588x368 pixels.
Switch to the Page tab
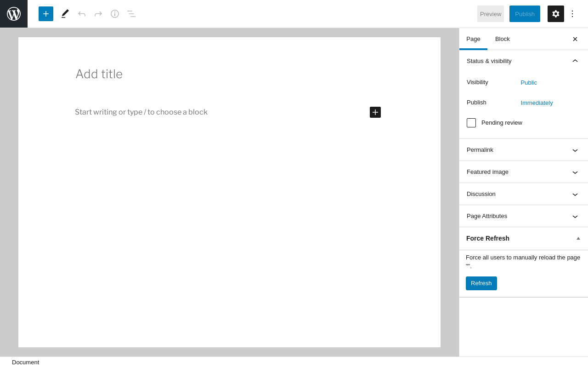point(473,39)
